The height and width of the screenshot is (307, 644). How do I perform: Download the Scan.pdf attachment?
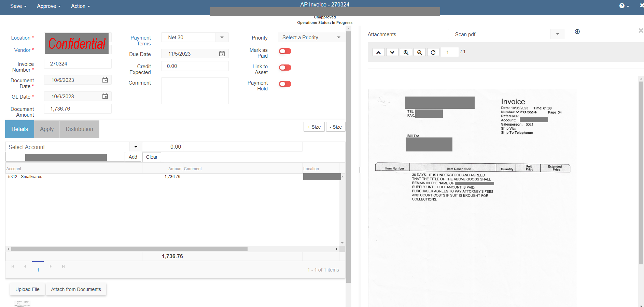[x=577, y=32]
